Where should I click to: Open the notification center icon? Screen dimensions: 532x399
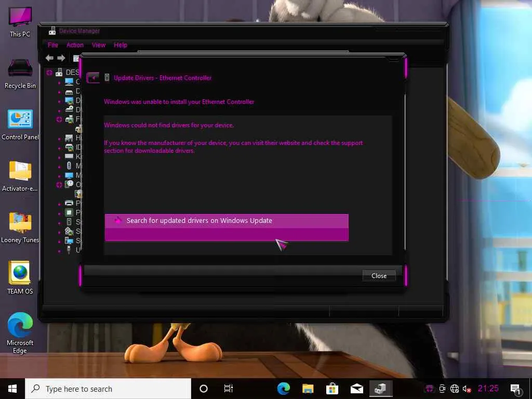(516, 389)
